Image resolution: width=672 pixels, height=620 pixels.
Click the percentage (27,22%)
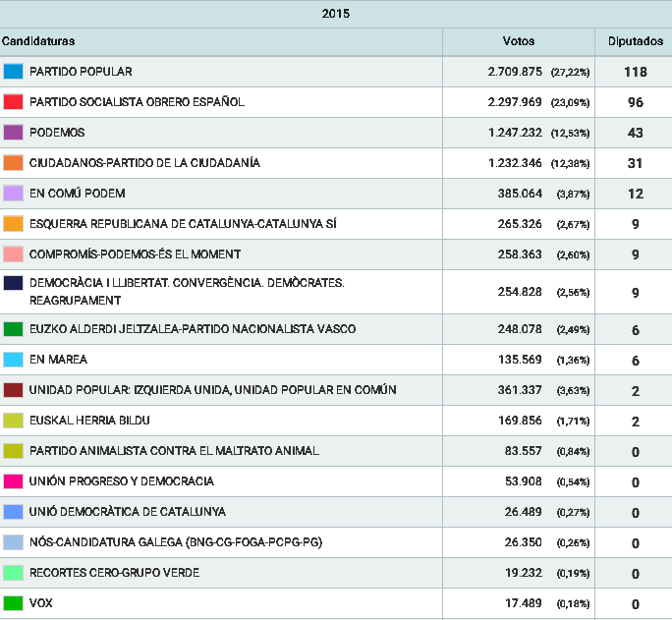[571, 72]
